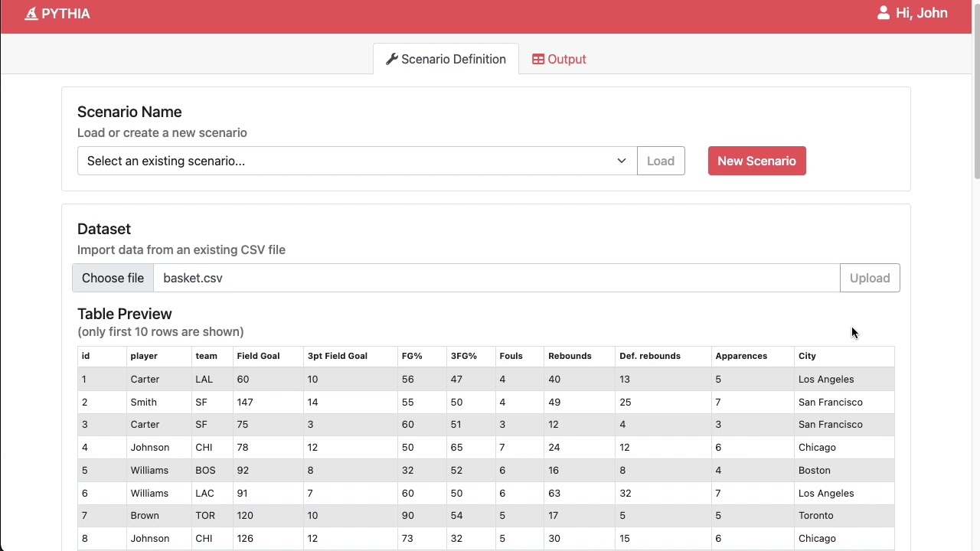Image resolution: width=980 pixels, height=551 pixels.
Task: Click the Hi, John user menu
Action: pos(913,13)
